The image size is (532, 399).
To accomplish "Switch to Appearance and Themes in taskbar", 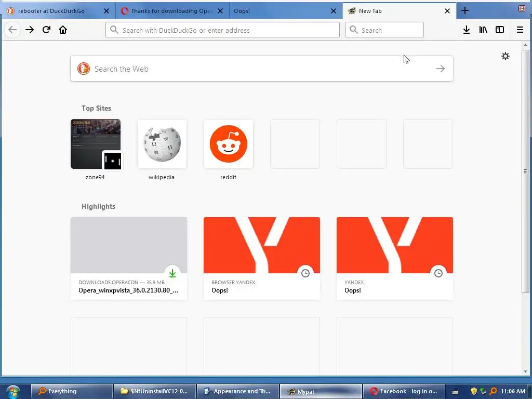I will click(x=238, y=391).
